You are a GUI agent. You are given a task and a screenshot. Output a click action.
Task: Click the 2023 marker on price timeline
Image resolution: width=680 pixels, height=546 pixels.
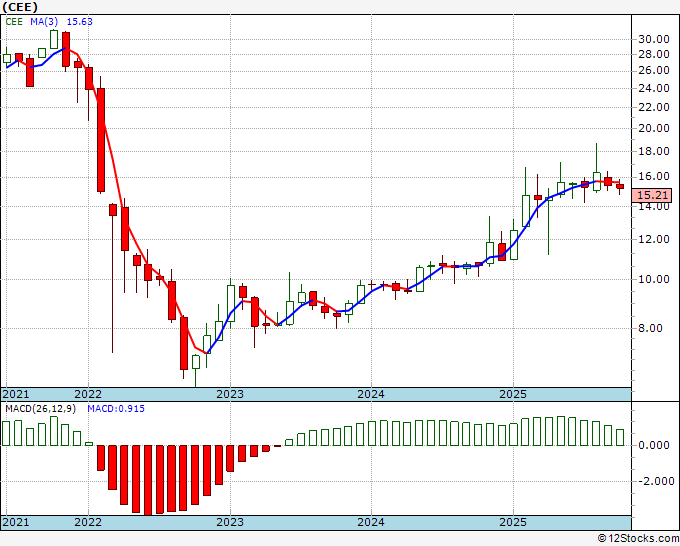[230, 394]
